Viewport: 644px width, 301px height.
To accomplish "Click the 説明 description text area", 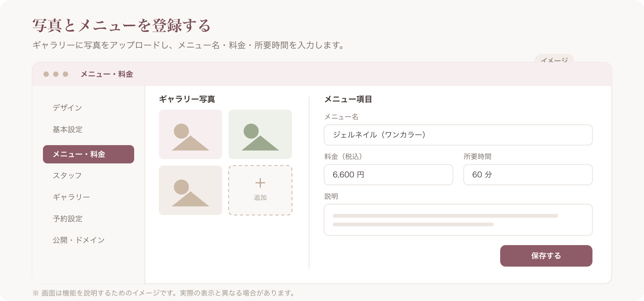I will (x=458, y=220).
